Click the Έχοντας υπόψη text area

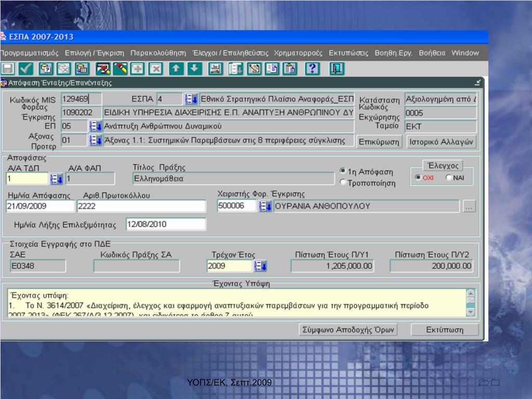(x=236, y=303)
